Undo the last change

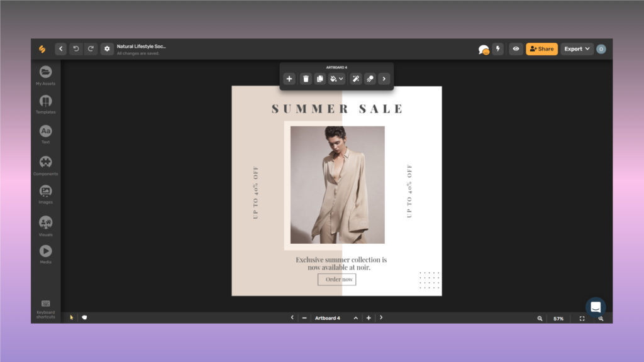pyautogui.click(x=75, y=48)
